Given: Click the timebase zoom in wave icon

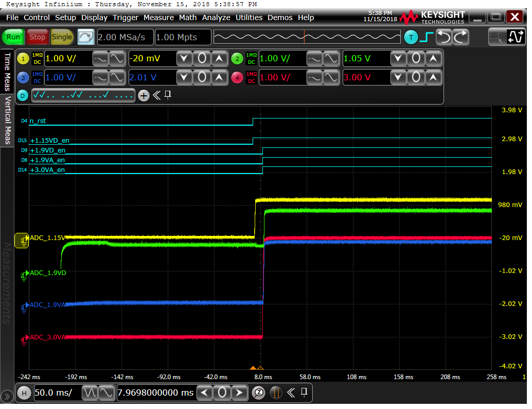Looking at the screenshot, I should click(106, 393).
